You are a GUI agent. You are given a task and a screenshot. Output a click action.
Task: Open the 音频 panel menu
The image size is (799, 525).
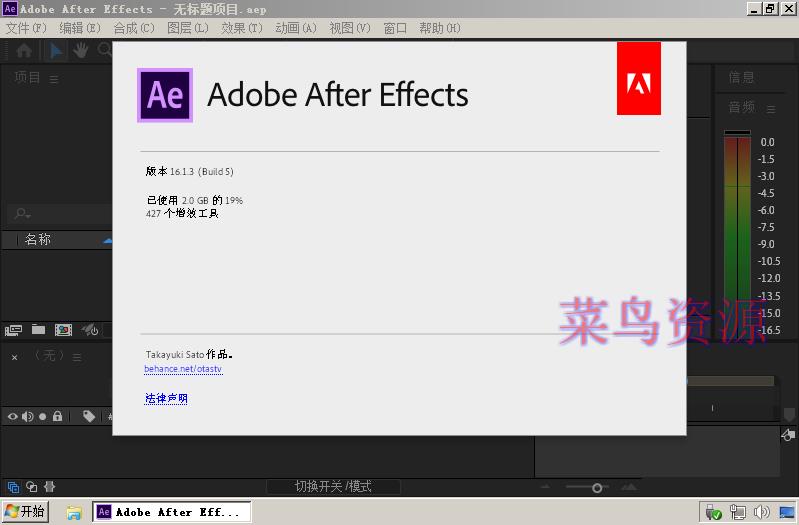(x=771, y=109)
